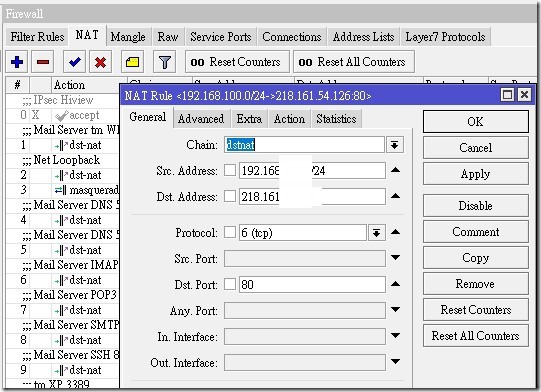Open the Raw tab
Image resolution: width=541 pixels, height=392 pixels.
coord(168,37)
